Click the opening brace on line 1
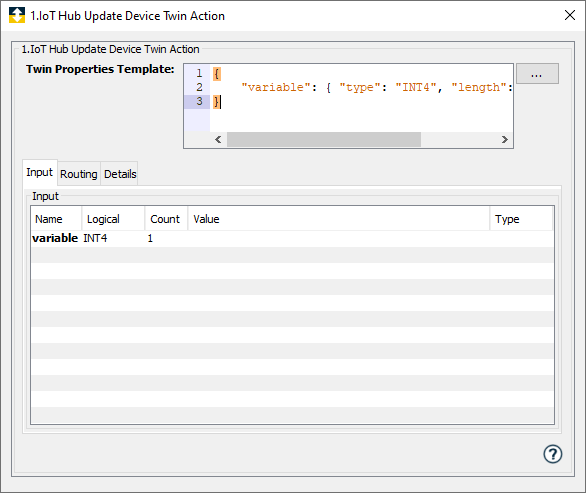This screenshot has width=586, height=493. pyautogui.click(x=216, y=74)
